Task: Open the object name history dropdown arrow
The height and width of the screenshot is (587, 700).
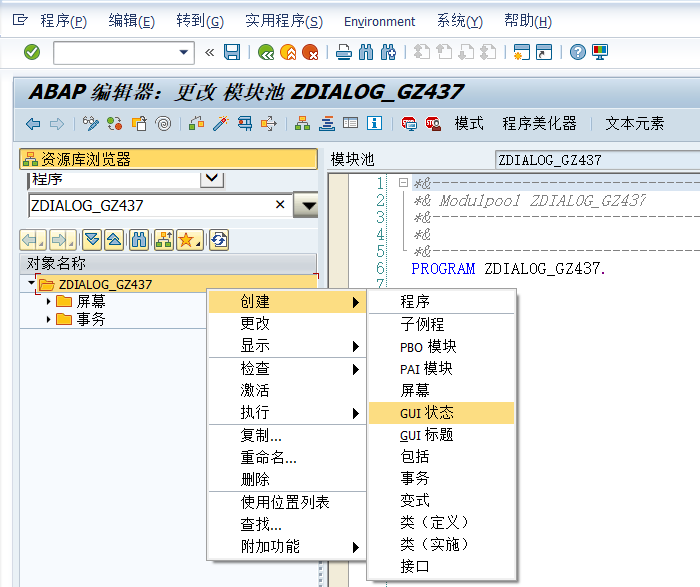Action: [306, 205]
